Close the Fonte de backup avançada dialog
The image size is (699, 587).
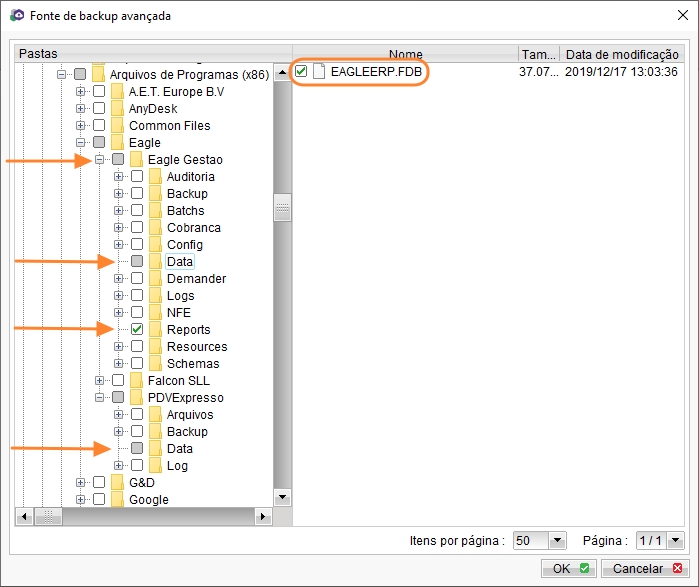[683, 15]
